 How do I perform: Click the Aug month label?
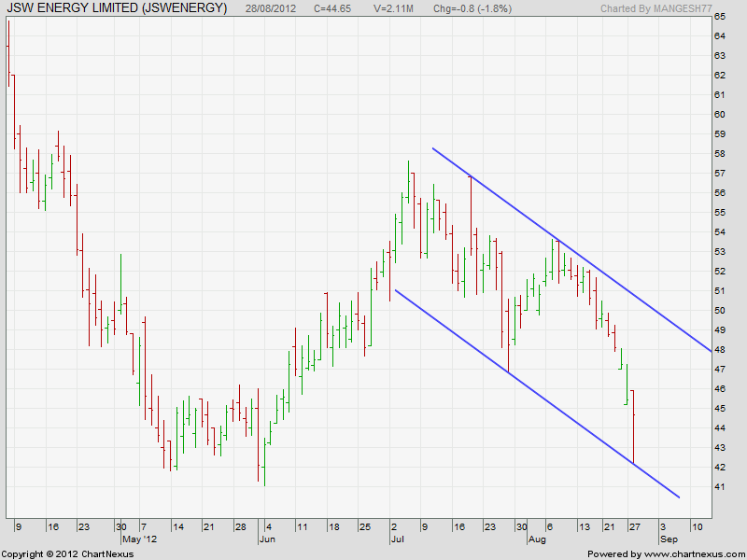click(536, 539)
